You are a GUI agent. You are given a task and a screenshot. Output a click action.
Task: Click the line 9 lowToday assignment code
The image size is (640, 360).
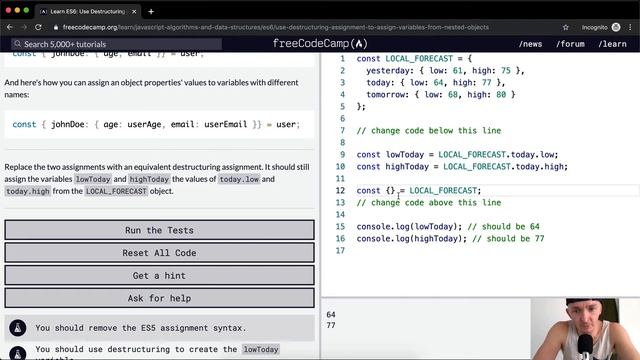[457, 155]
